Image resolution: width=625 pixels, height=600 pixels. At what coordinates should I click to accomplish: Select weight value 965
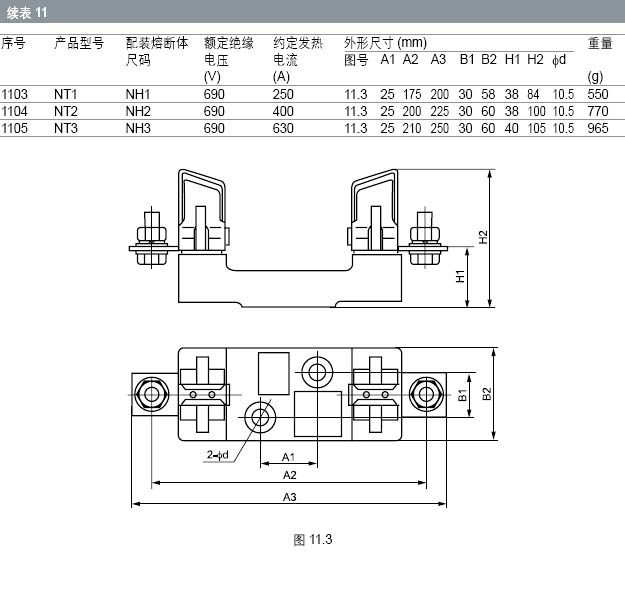(x=598, y=128)
